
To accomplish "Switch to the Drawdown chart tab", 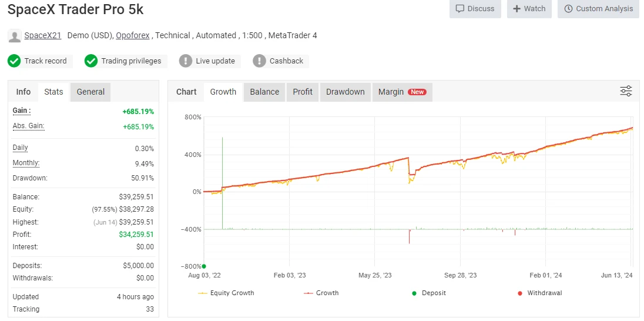I will [x=345, y=92].
